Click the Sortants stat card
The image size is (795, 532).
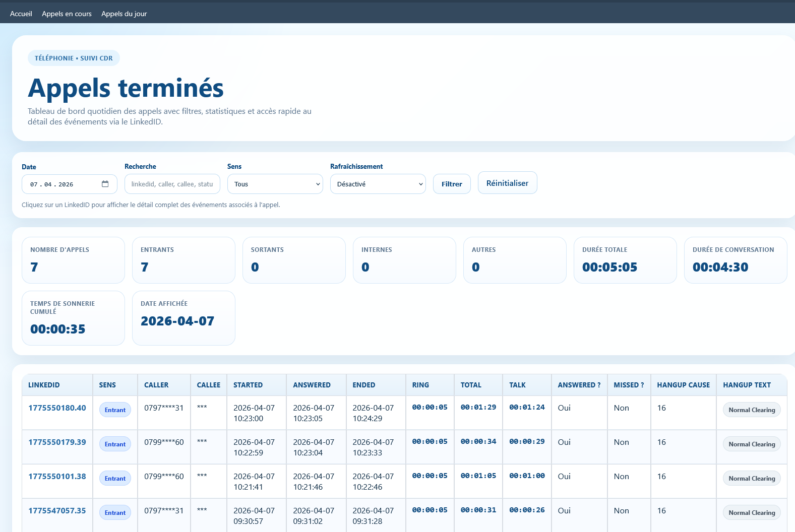click(x=294, y=260)
